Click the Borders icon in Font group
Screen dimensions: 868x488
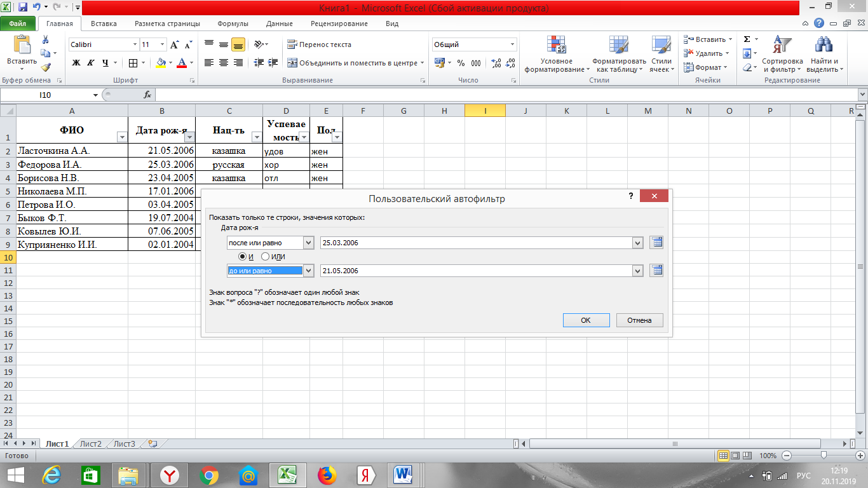[133, 63]
